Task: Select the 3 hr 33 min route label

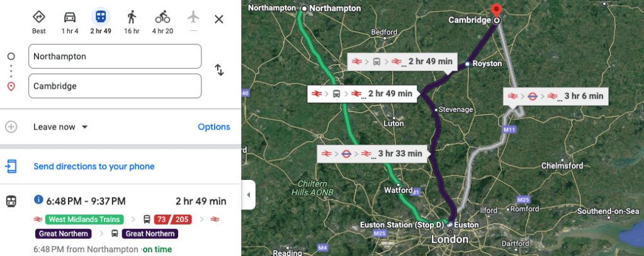Action: 372,153
